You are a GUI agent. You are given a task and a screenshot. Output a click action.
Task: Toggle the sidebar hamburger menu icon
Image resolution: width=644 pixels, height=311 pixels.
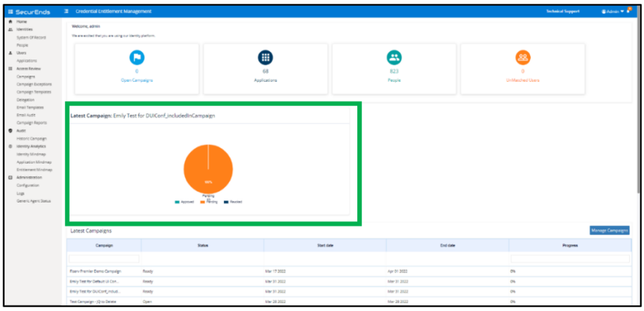pos(66,11)
